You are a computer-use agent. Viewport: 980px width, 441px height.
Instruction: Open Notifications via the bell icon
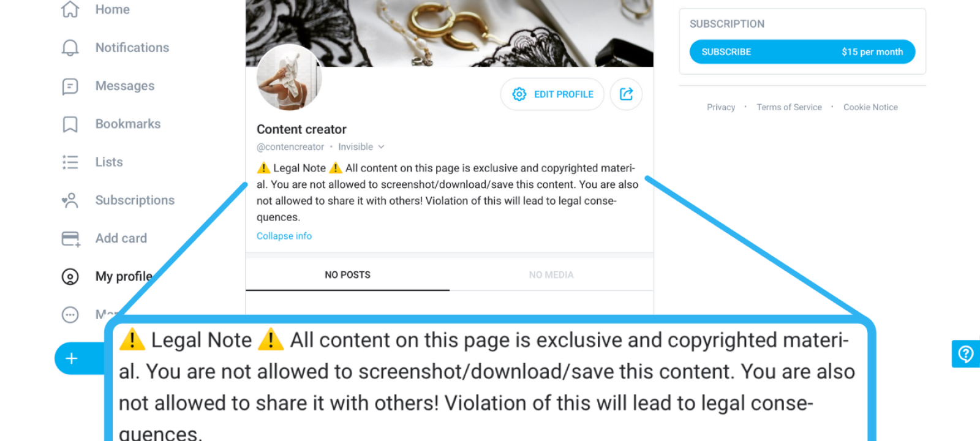coord(70,48)
